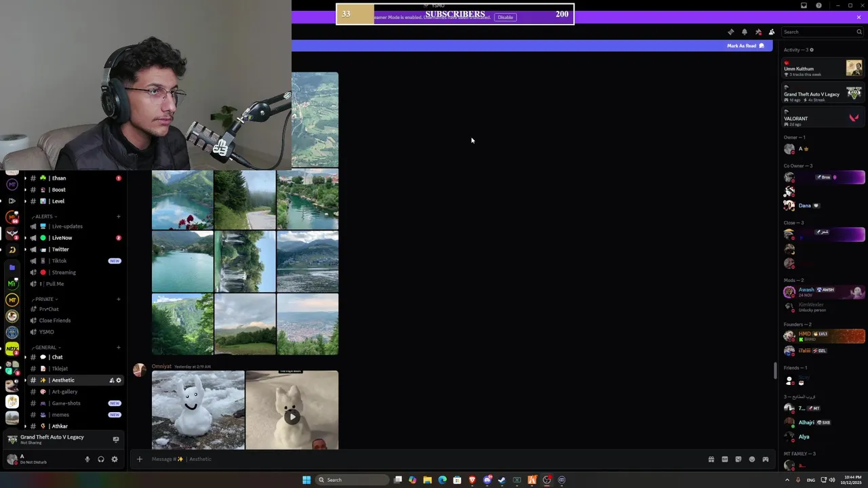The height and width of the screenshot is (488, 868).
Task: Open the Live-updates channel
Action: coord(75,226)
